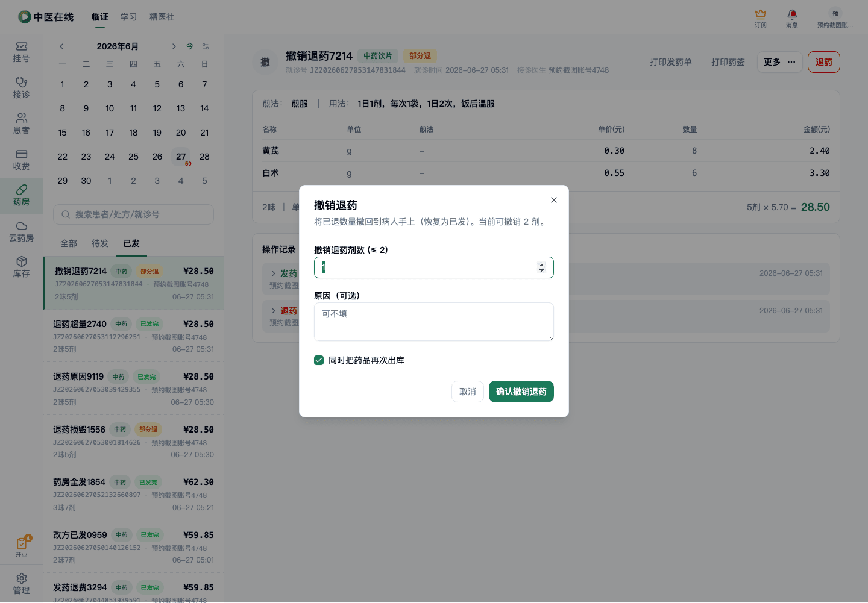
Task: Select calendar date 8
Action: 63,108
